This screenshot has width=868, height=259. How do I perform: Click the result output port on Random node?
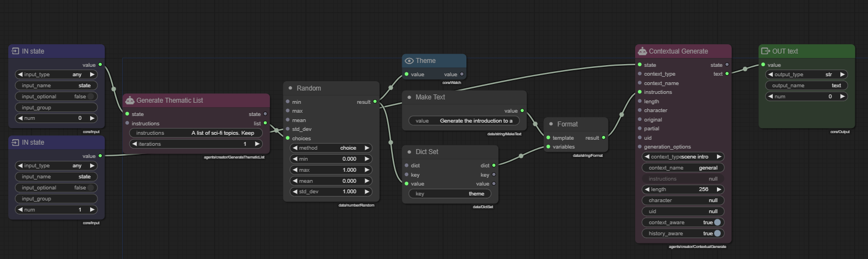(375, 102)
